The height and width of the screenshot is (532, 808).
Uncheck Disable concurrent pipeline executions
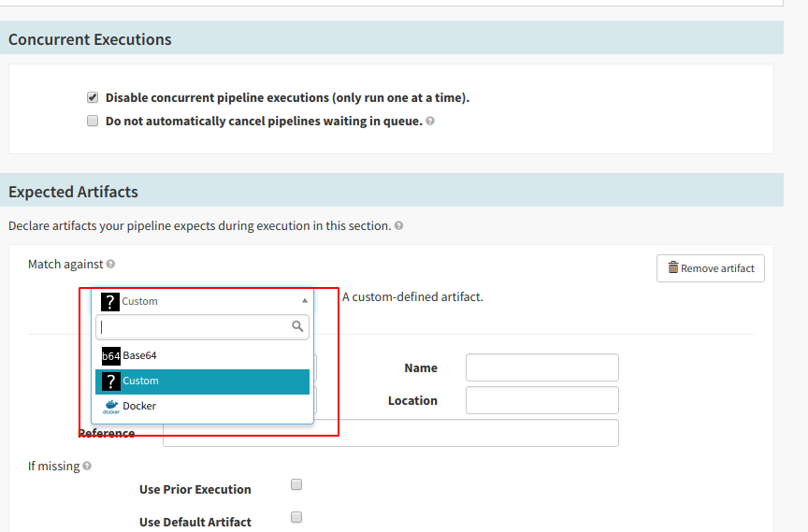pos(93,97)
